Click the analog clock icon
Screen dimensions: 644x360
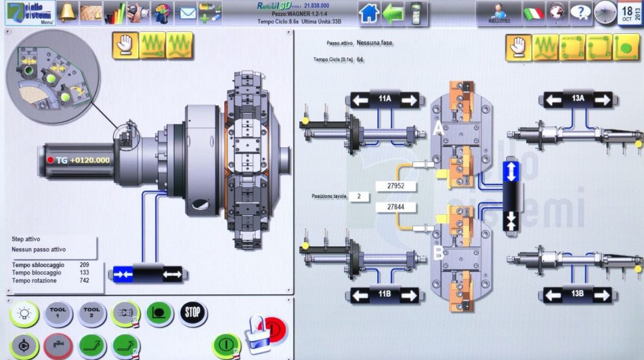(605, 13)
